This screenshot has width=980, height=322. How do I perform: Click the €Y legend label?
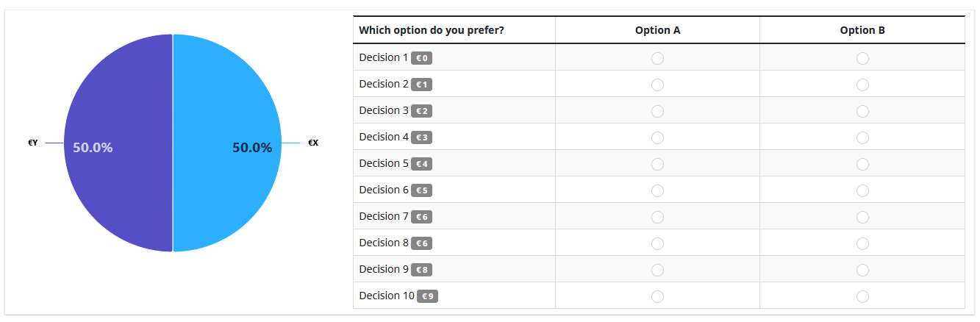point(32,143)
